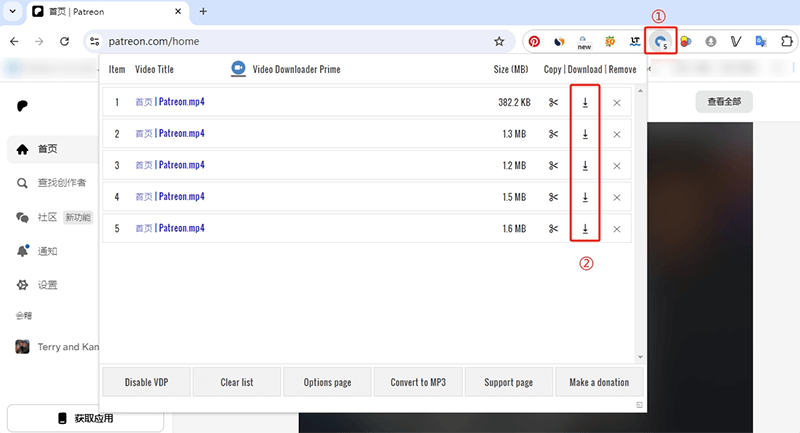This screenshot has height=433, width=800.
Task: Remove item 3 from the video list
Action: [x=617, y=166]
